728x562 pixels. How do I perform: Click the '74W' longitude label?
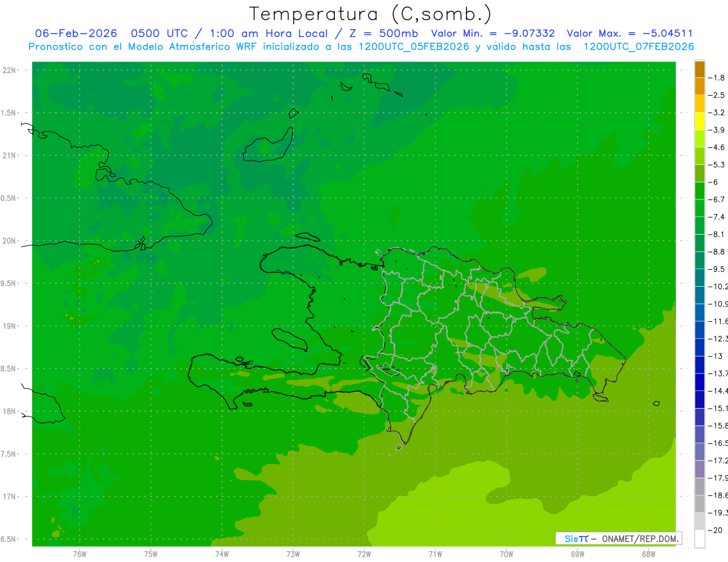tap(221, 554)
